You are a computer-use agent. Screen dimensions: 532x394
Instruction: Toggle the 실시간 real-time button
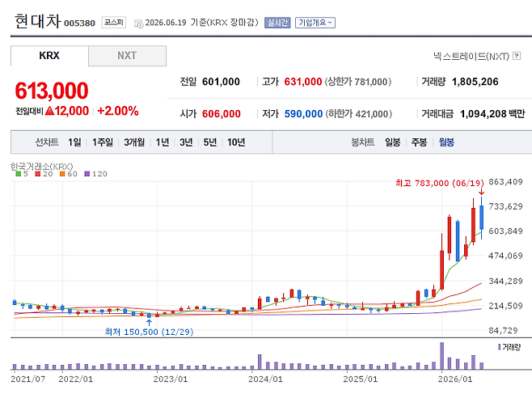(277, 23)
